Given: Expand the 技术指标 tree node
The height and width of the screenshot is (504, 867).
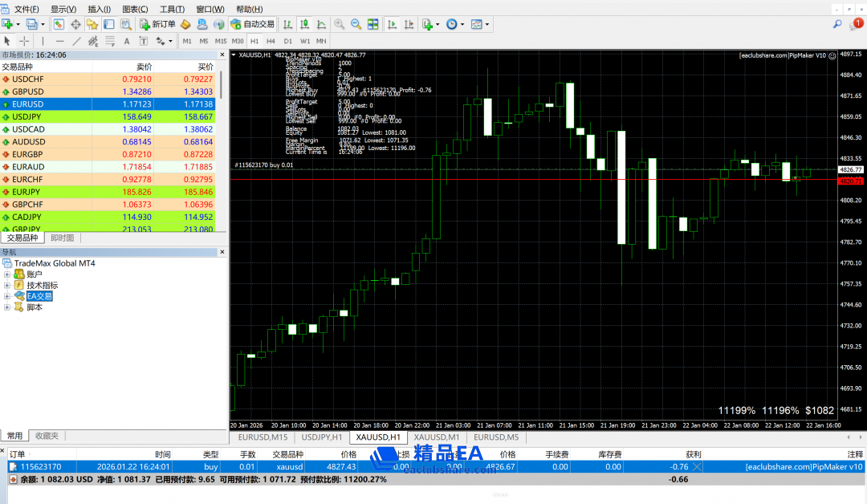Looking at the screenshot, I should (x=7, y=286).
